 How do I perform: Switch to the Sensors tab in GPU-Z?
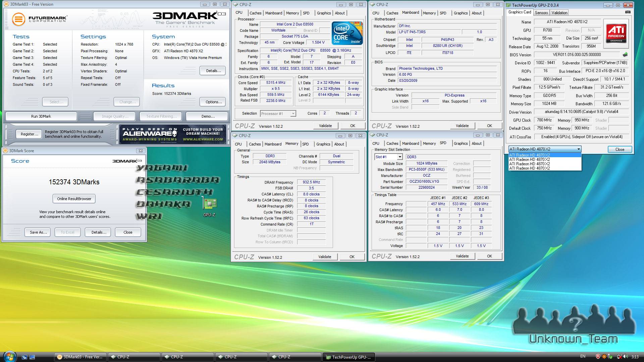[x=541, y=13]
